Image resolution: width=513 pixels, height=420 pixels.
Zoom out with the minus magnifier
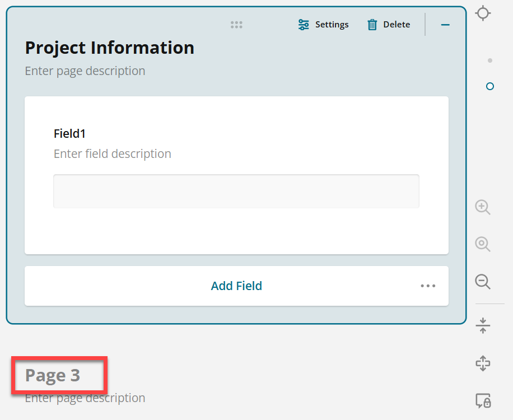(483, 282)
